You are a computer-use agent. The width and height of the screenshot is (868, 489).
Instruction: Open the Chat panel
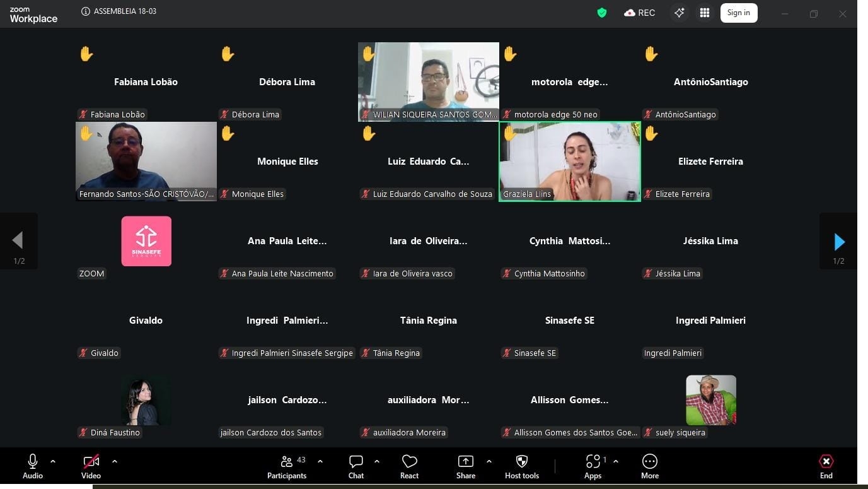point(356,467)
